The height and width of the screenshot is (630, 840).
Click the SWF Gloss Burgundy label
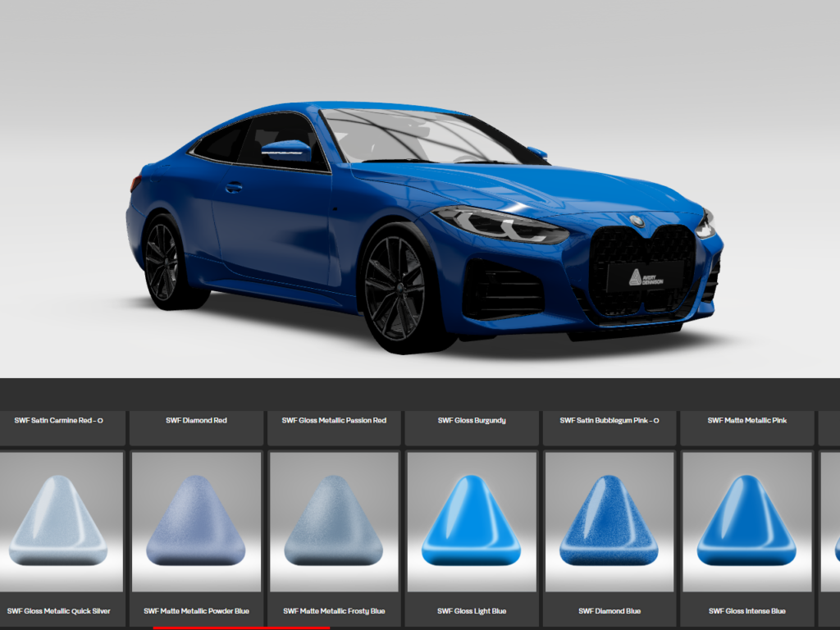(x=472, y=421)
